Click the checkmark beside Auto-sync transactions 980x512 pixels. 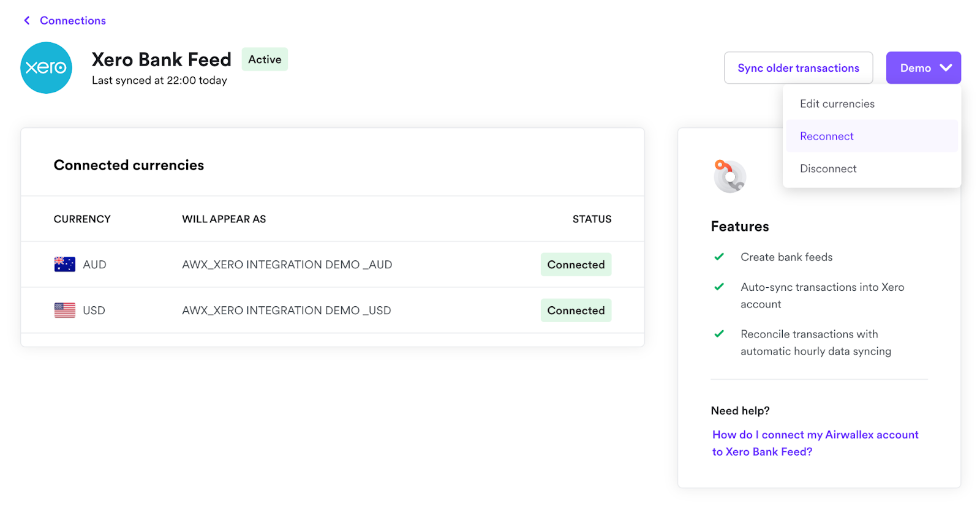point(719,287)
